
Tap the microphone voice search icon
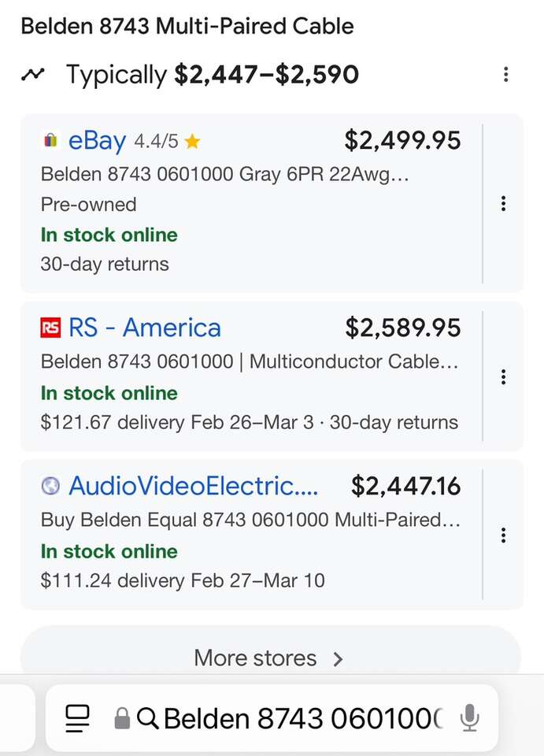click(x=470, y=717)
